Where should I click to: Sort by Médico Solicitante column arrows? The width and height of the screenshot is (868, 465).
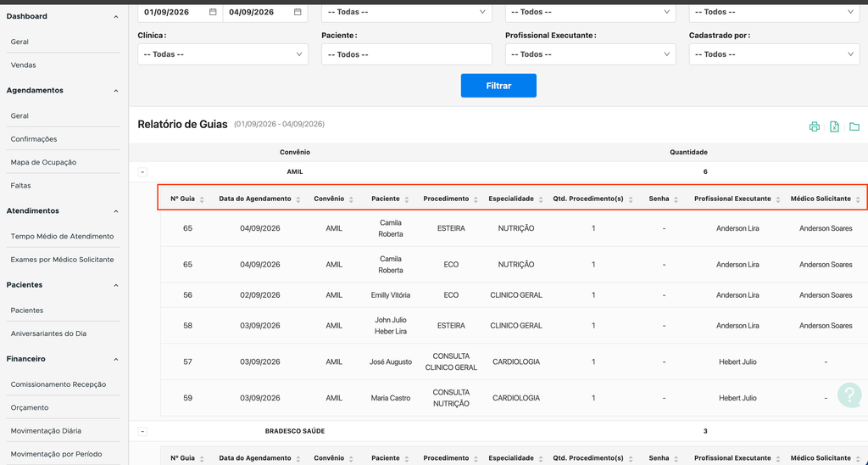point(858,199)
